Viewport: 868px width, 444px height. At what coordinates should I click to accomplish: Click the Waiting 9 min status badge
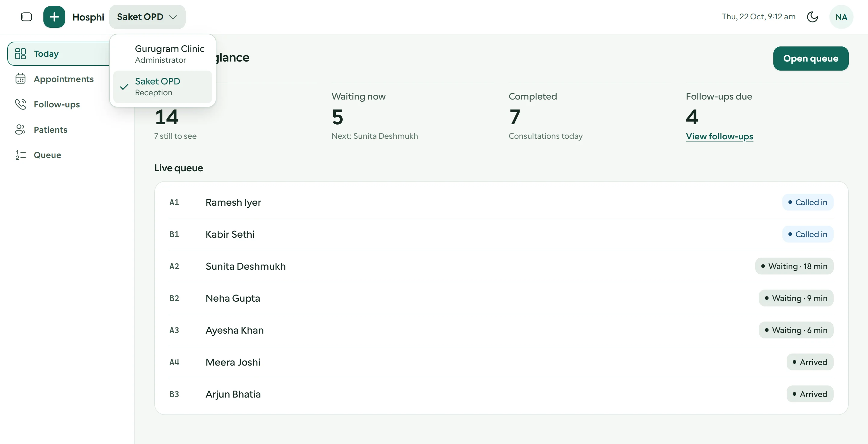click(796, 298)
